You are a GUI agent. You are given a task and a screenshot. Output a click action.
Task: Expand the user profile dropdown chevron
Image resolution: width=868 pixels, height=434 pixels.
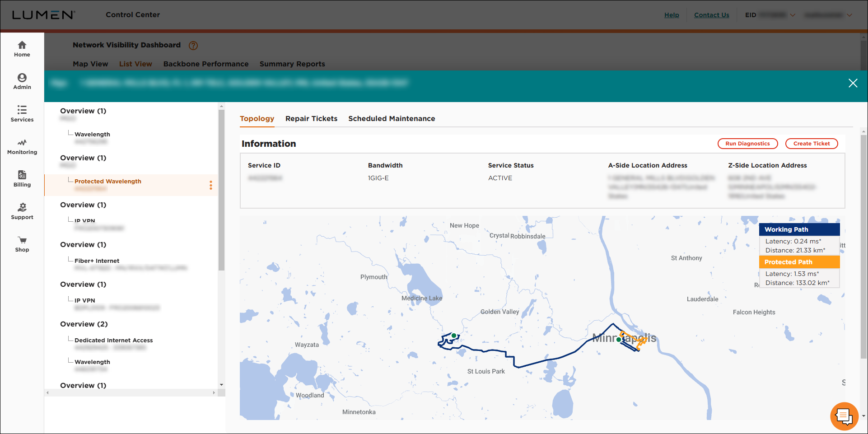849,15
